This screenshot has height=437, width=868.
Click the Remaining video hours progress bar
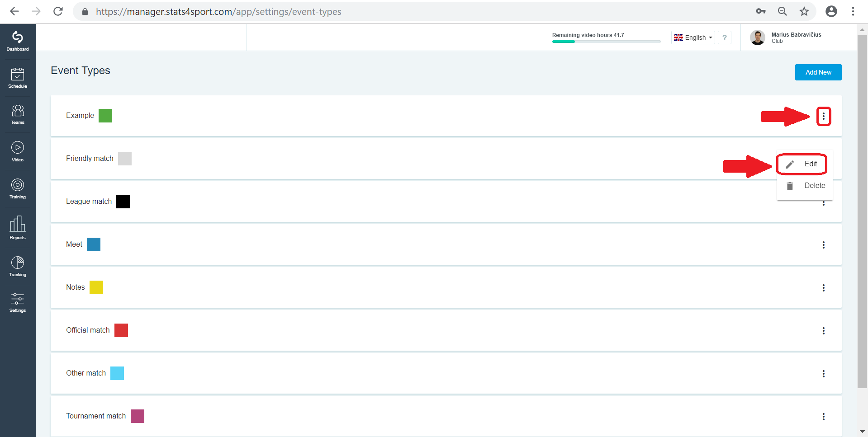click(x=606, y=42)
